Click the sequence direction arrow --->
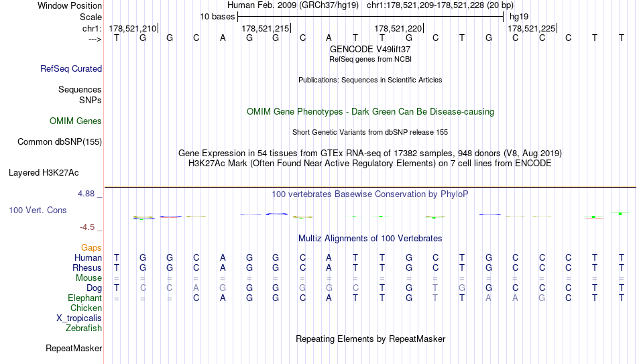The width and height of the screenshot is (637, 364). (x=95, y=39)
